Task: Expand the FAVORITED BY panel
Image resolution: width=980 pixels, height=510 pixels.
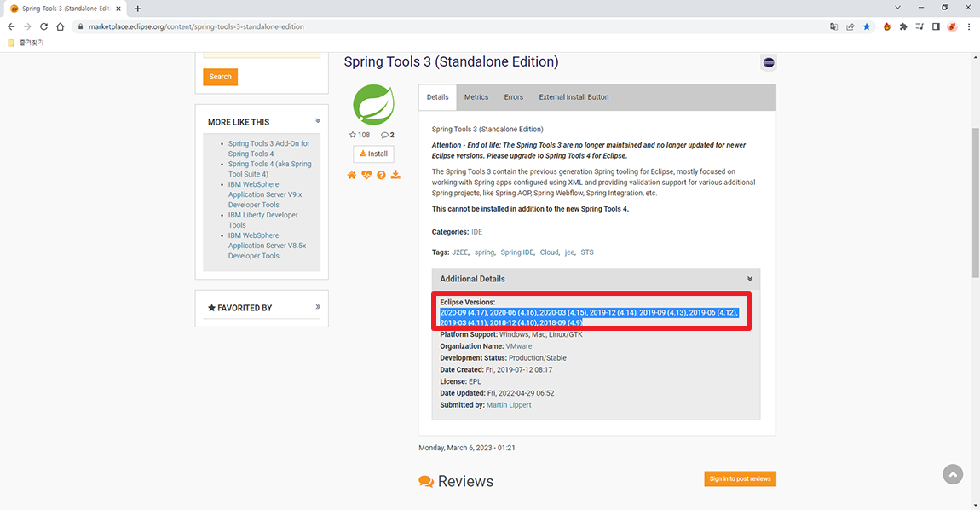Action: [318, 307]
